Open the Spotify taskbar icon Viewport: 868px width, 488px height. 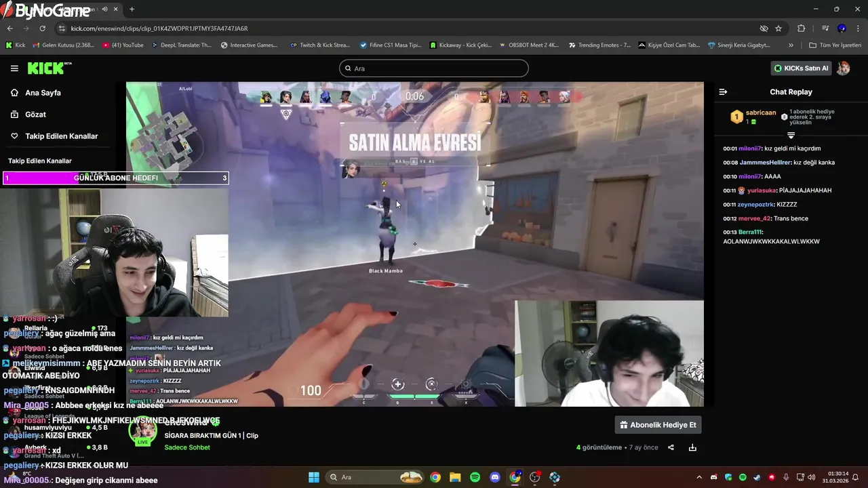(x=475, y=477)
